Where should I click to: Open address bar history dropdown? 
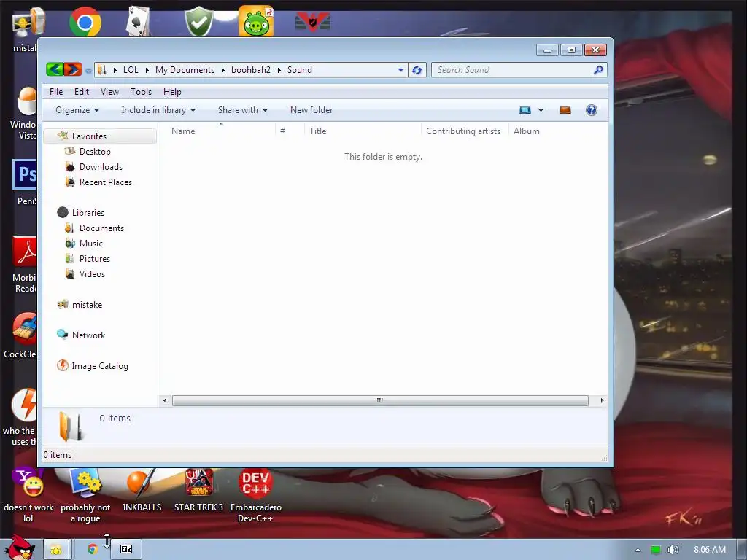tap(400, 70)
